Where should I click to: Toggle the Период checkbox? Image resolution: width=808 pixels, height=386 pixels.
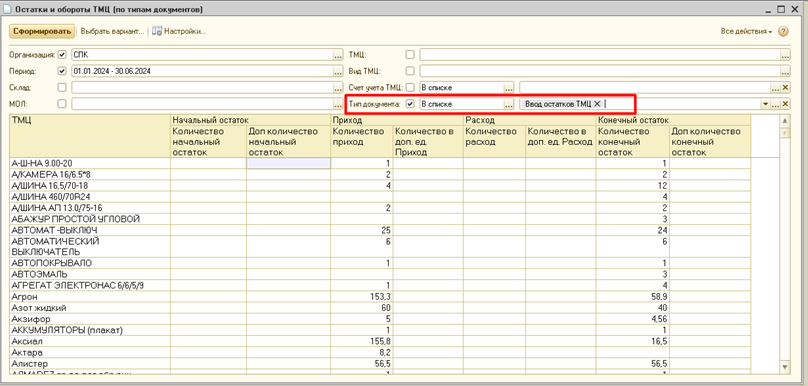[62, 71]
